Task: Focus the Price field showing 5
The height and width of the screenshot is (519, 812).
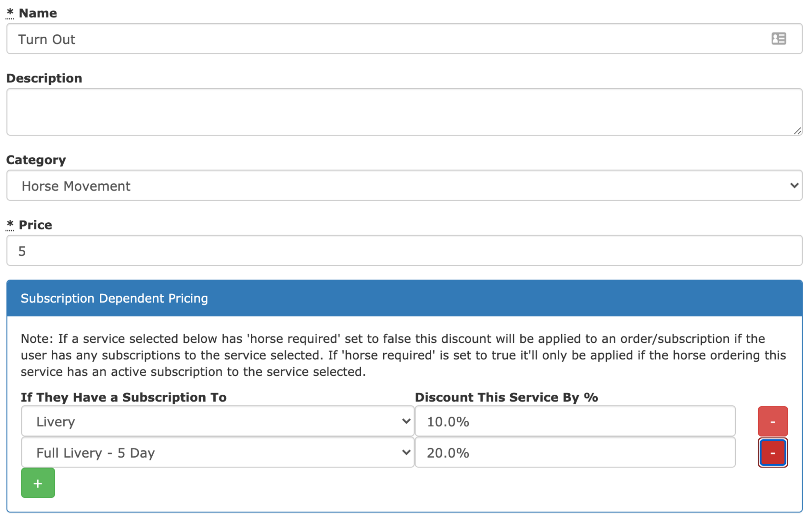Action: point(404,250)
